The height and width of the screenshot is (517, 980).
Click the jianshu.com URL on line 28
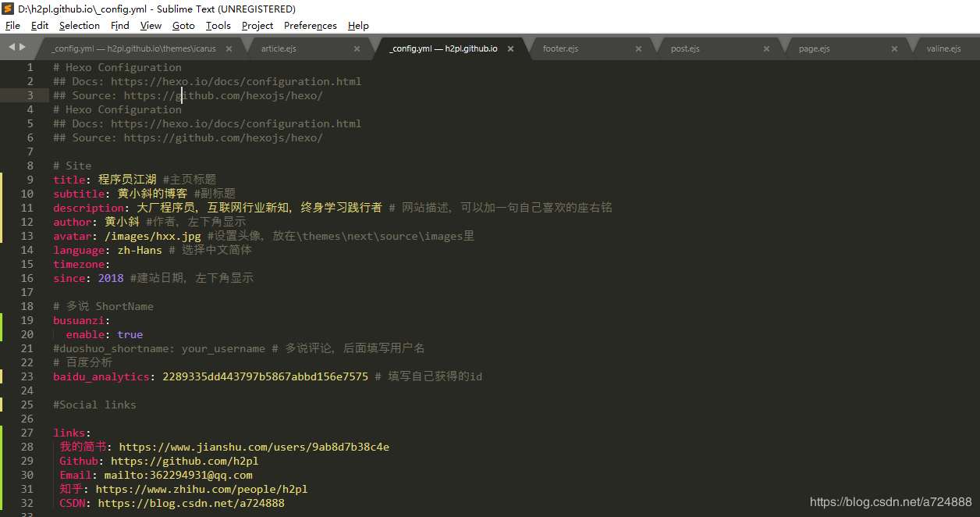(x=254, y=447)
